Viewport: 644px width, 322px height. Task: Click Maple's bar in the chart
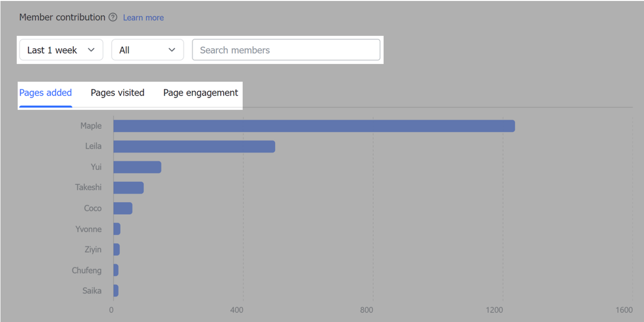tap(314, 126)
